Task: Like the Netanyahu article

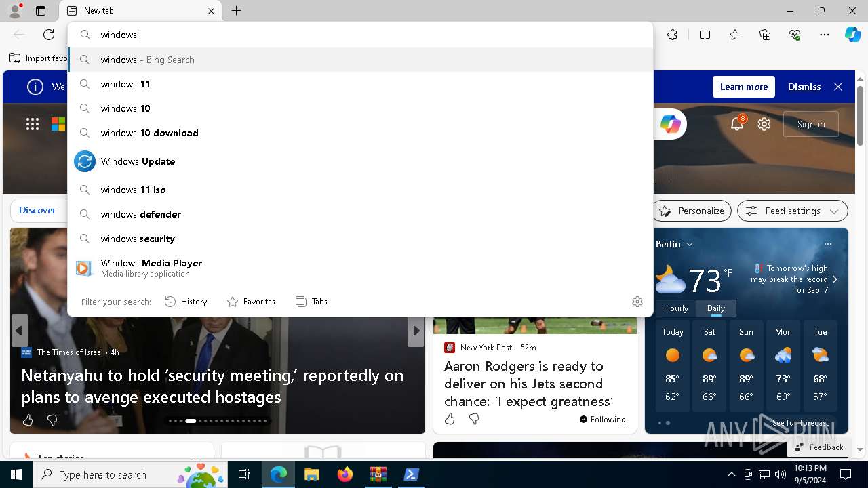Action: pyautogui.click(x=28, y=420)
